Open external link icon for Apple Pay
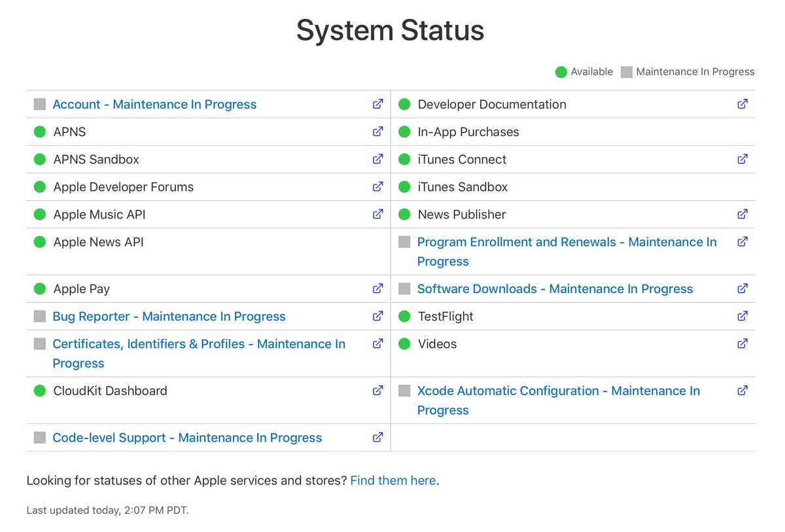The image size is (785, 532). (378, 289)
